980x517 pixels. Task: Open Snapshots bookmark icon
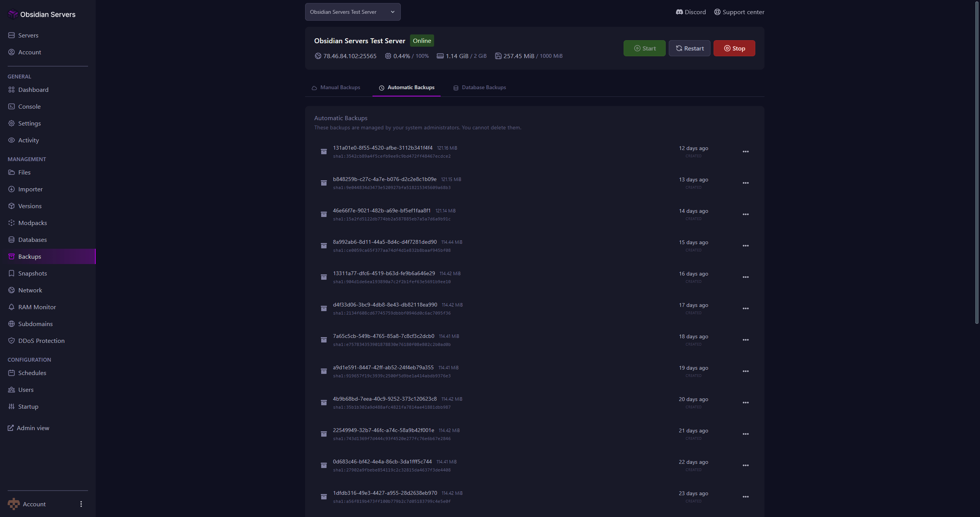pyautogui.click(x=11, y=273)
